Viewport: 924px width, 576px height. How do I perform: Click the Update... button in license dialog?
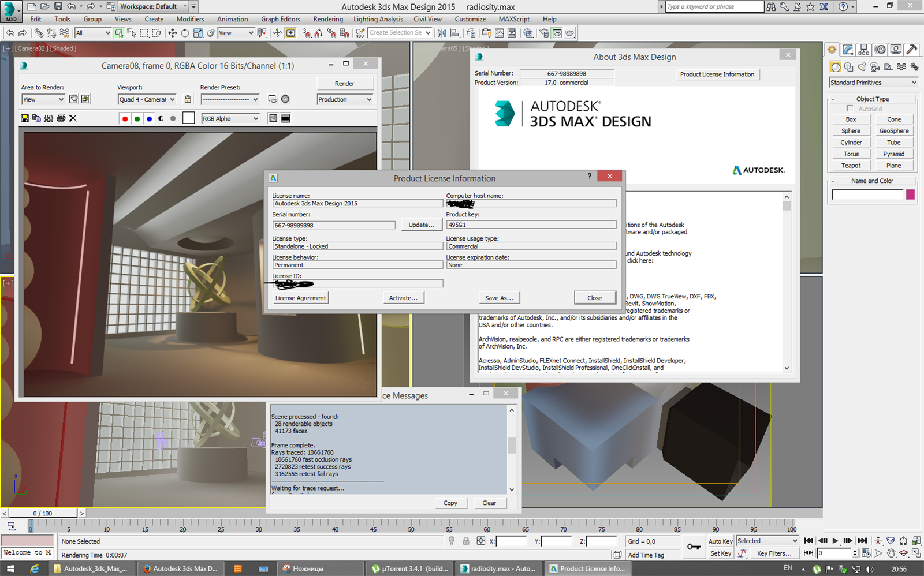[421, 225]
